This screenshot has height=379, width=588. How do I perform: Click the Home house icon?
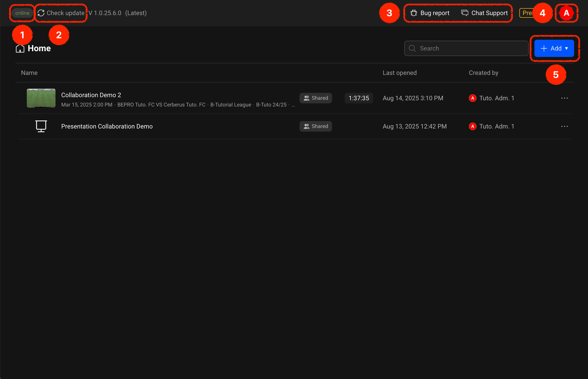click(20, 49)
